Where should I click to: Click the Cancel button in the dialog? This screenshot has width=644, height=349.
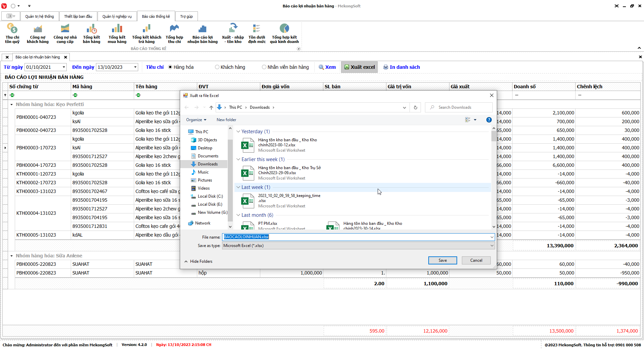click(x=476, y=260)
